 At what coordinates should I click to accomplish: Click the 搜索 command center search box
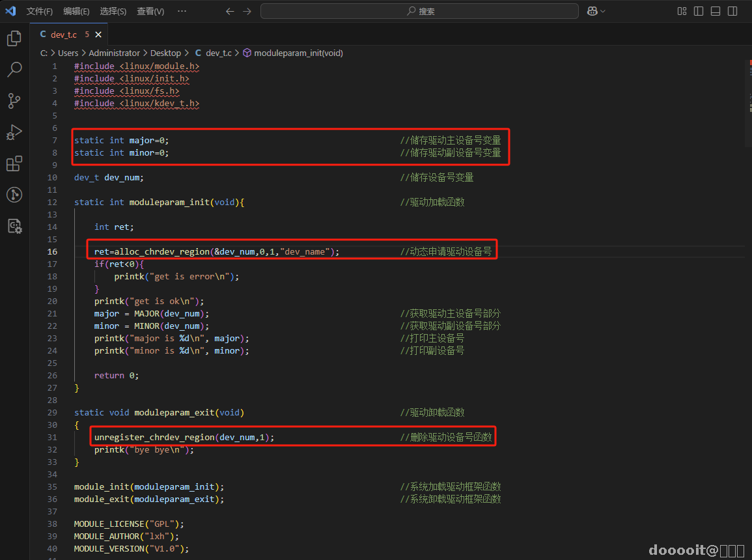click(419, 11)
